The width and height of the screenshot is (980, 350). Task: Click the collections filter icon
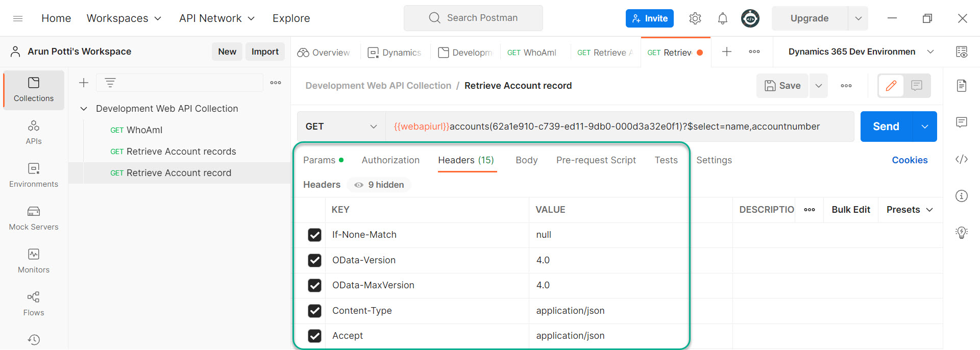point(110,83)
